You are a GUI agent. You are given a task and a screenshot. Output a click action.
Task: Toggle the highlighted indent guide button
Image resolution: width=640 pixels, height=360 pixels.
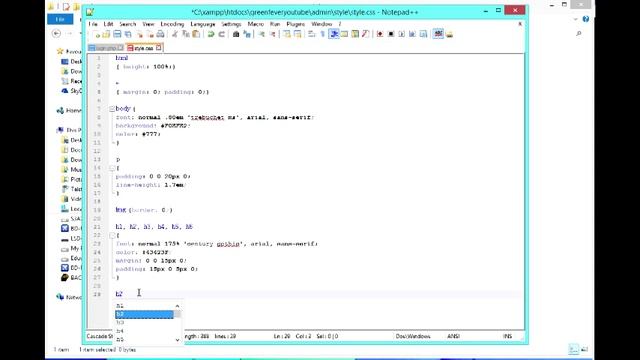334,34
